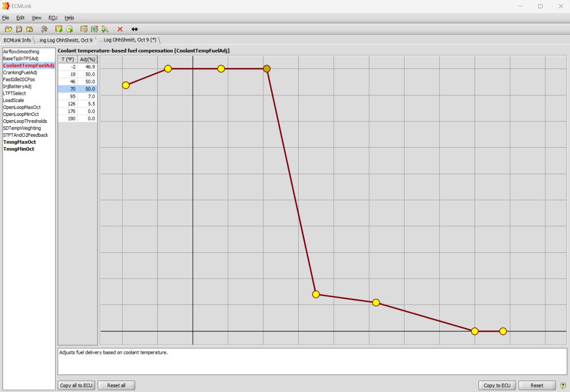Click the disc with green play arrow icon
570x392 pixels.
point(70,29)
